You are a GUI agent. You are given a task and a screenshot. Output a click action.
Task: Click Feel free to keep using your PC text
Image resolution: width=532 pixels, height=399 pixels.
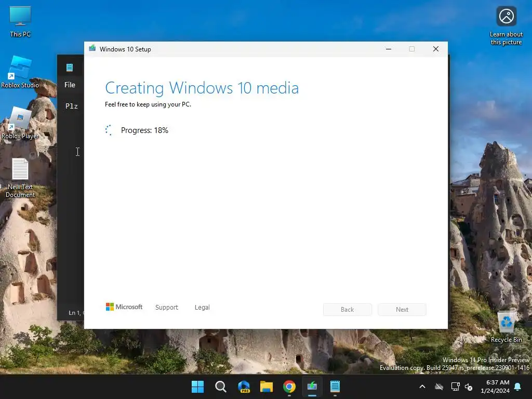click(148, 104)
